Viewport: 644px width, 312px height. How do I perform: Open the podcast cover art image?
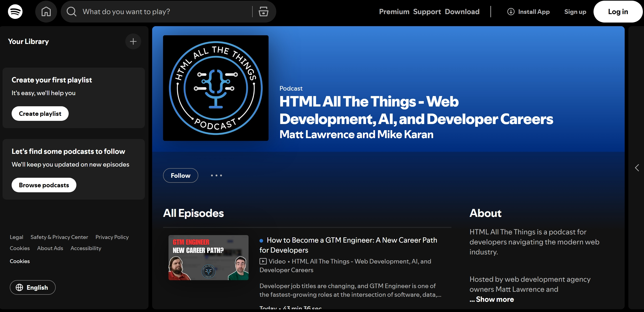[216, 88]
